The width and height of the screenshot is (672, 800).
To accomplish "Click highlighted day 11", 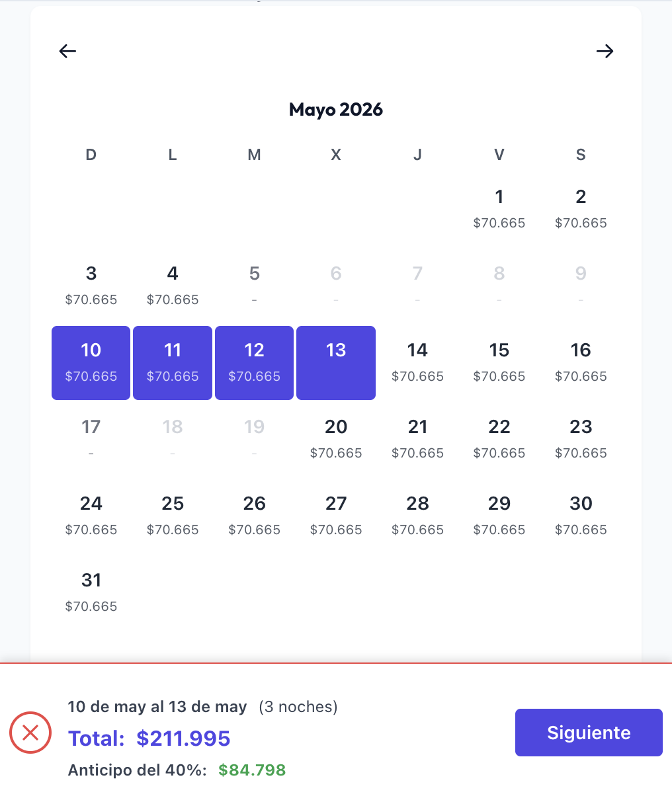I will click(173, 362).
